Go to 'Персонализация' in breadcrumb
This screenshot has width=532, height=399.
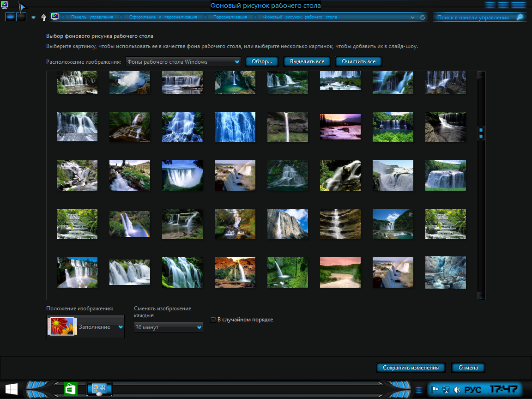(x=230, y=17)
